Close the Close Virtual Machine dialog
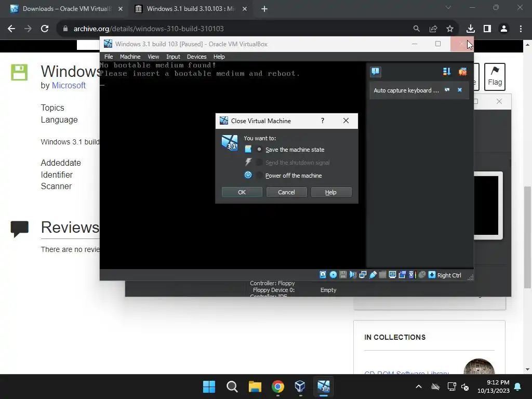 coord(345,121)
